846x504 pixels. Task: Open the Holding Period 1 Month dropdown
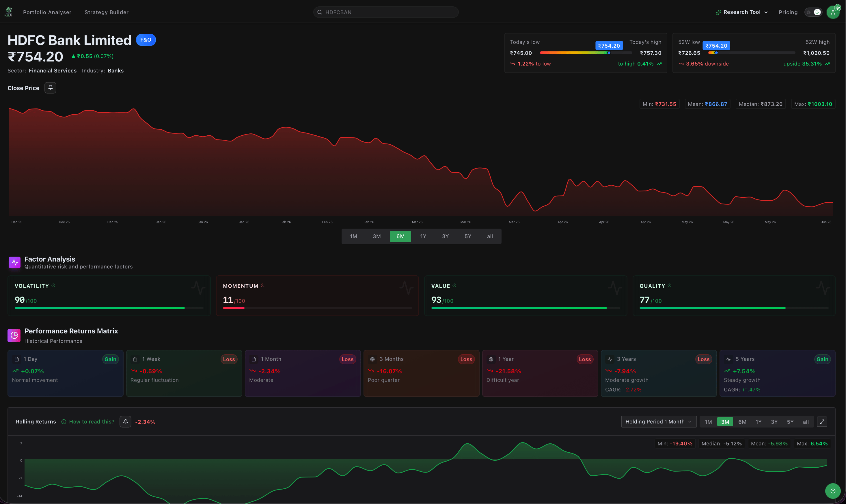[x=659, y=421]
